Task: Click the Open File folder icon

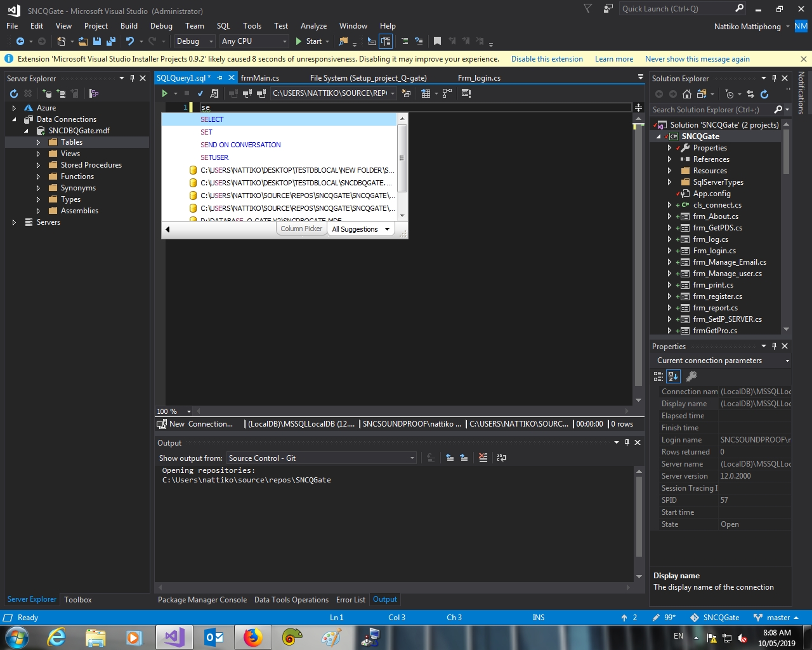Action: (83, 41)
